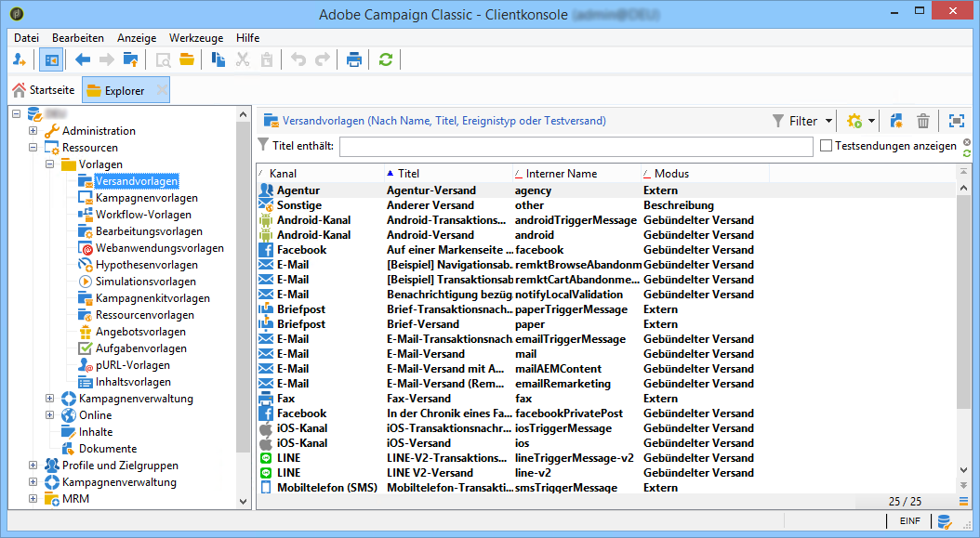Click into the Titel enthält field
Screen dimensions: 980x538
(x=576, y=146)
